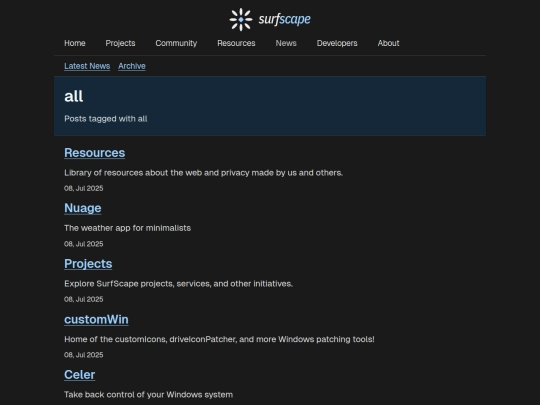540x405 pixels.
Task: Open the Celer post link
Action: tap(80, 375)
